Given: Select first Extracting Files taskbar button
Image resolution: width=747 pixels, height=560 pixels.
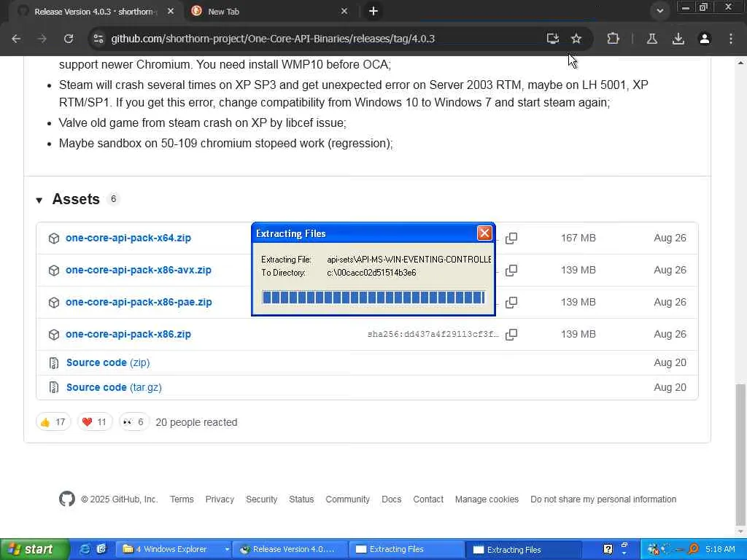Looking at the screenshot, I should 407,549.
